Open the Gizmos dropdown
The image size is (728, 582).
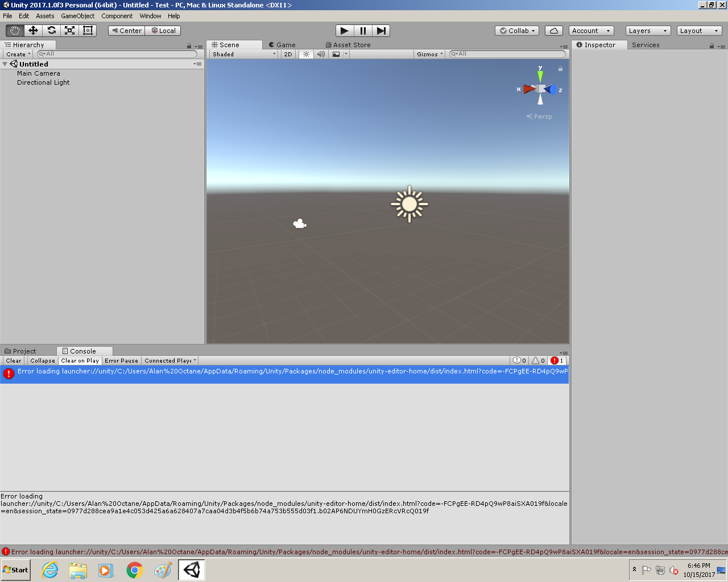(429, 54)
